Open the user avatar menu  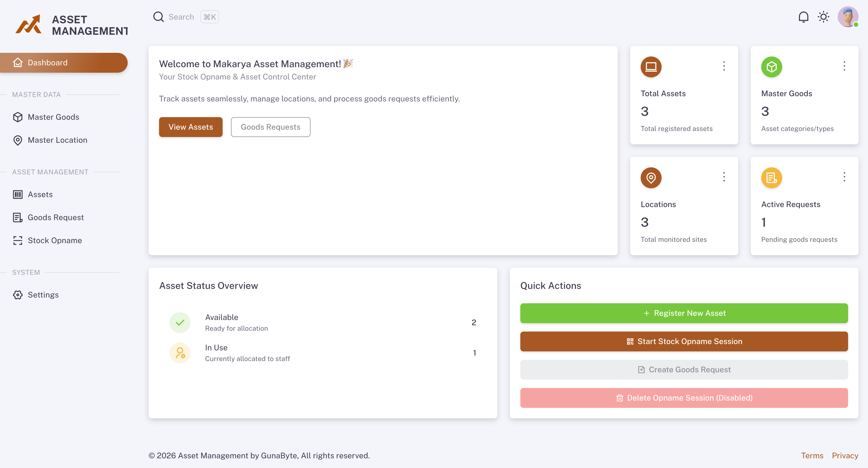(x=848, y=17)
